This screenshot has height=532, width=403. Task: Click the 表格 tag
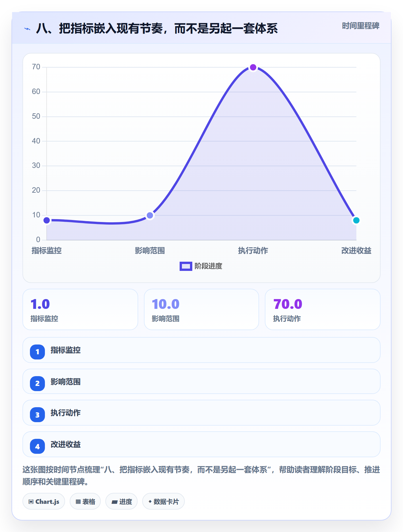85,502
